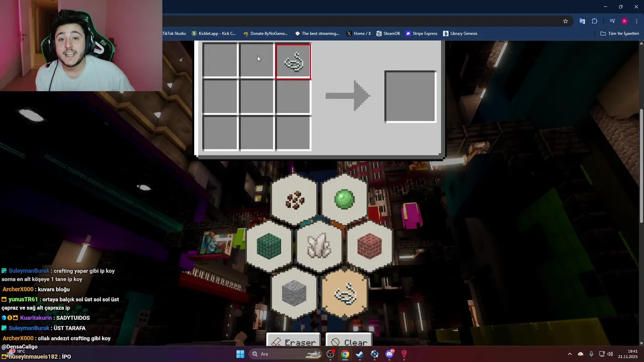The image size is (644, 362).
Task: Open Discord from the taskbar
Action: click(389, 354)
